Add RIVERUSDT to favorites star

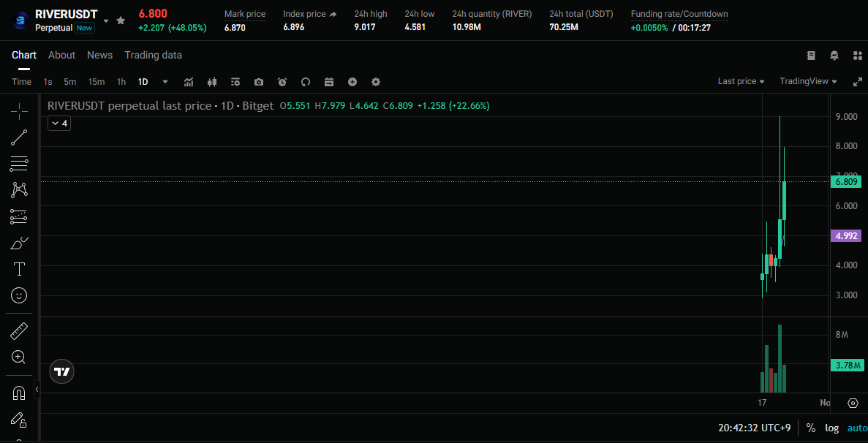pyautogui.click(x=121, y=20)
